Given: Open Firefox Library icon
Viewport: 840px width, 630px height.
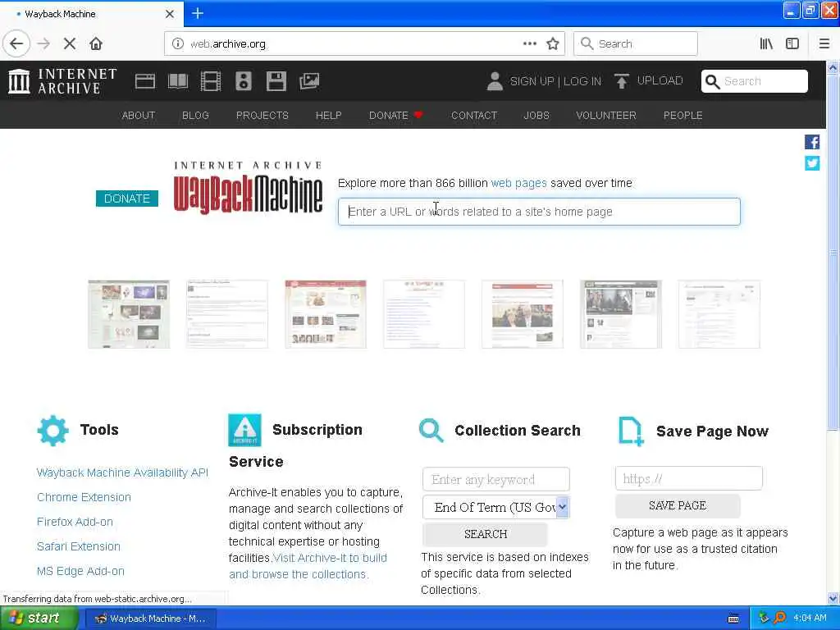Looking at the screenshot, I should tap(766, 43).
